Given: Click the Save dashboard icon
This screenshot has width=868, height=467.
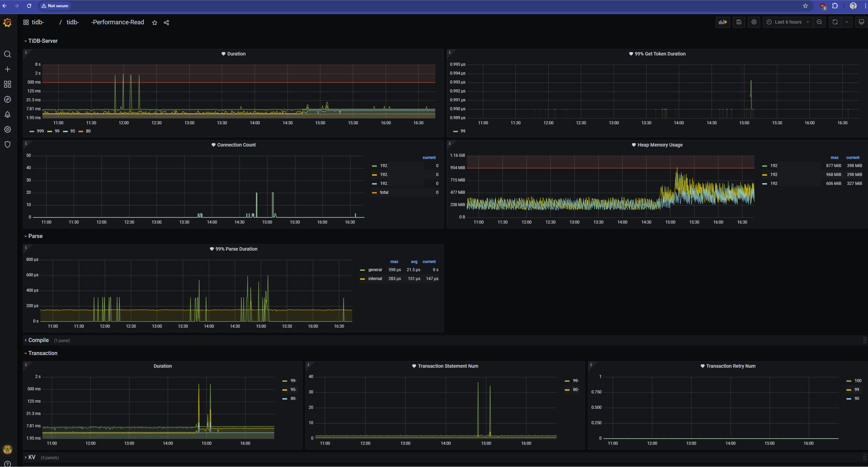Looking at the screenshot, I should click(x=739, y=22).
